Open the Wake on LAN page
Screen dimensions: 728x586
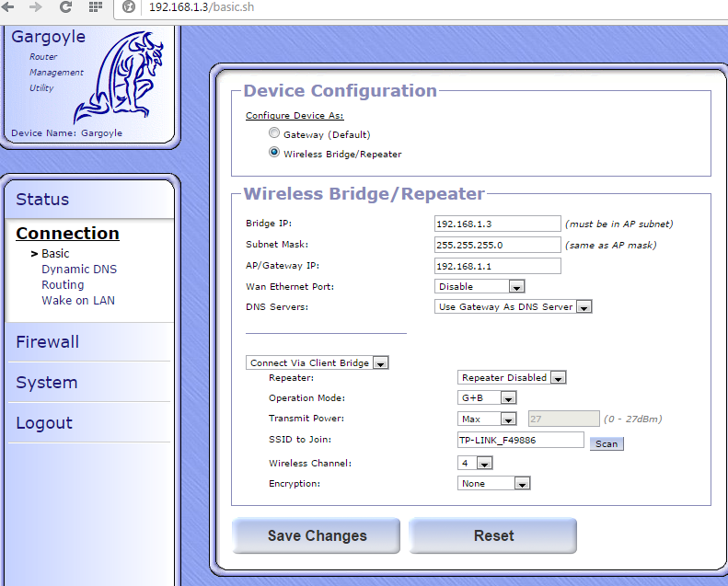[x=78, y=301]
